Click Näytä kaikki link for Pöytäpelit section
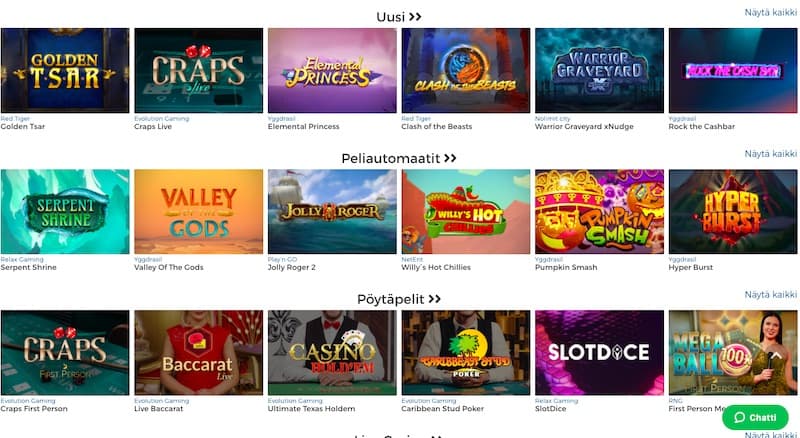Image resolution: width=800 pixels, height=438 pixels. click(x=770, y=295)
